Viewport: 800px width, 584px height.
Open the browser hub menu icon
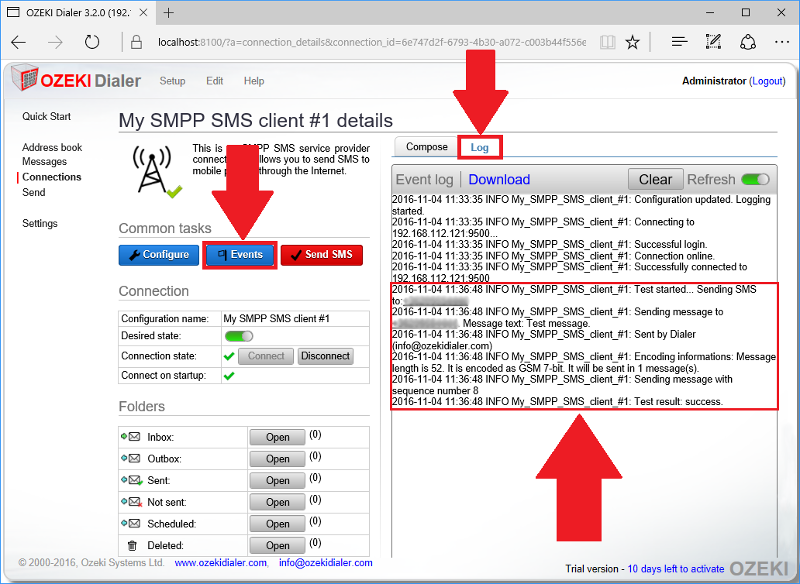click(679, 43)
